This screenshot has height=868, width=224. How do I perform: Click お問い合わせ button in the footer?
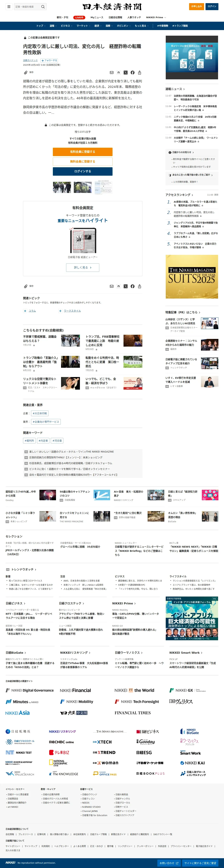(169, 863)
